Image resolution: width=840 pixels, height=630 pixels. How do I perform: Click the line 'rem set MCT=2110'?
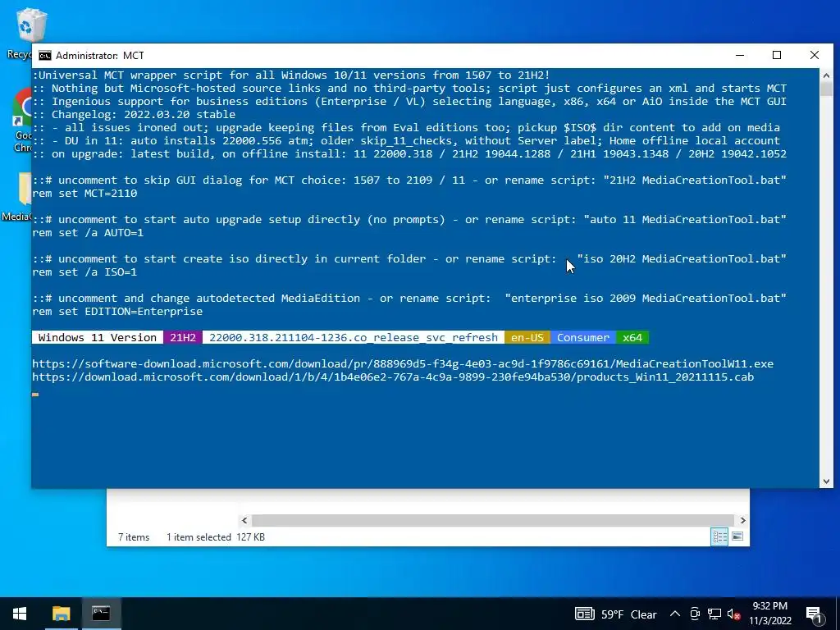click(x=84, y=194)
